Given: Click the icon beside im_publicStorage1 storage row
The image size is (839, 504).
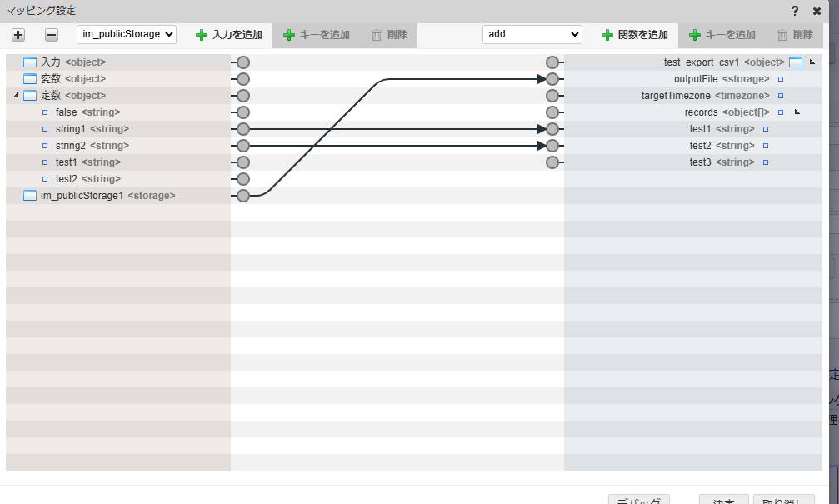Looking at the screenshot, I should [30, 196].
